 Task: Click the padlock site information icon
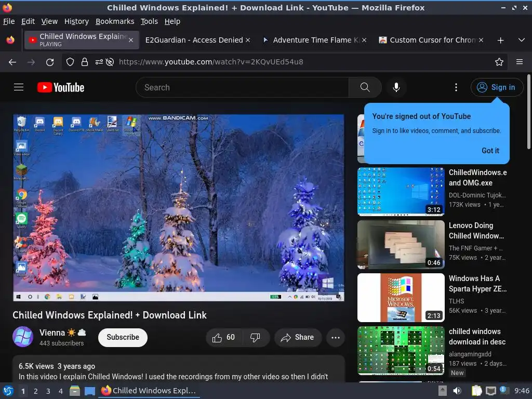(x=85, y=62)
